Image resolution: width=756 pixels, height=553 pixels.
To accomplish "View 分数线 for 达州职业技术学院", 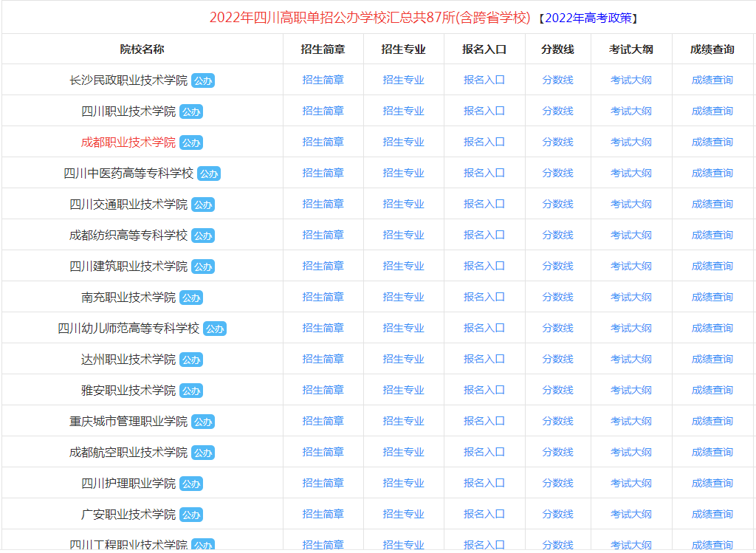I will (558, 359).
